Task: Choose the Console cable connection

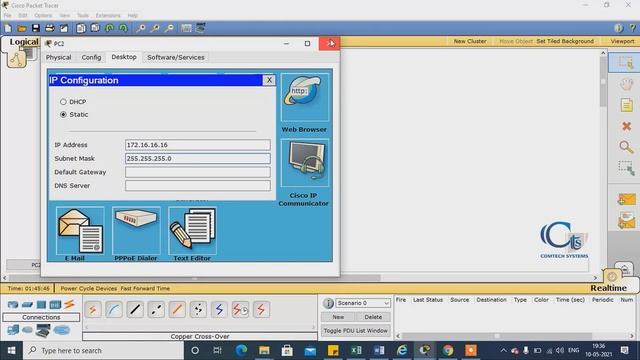Action: (x=114, y=310)
